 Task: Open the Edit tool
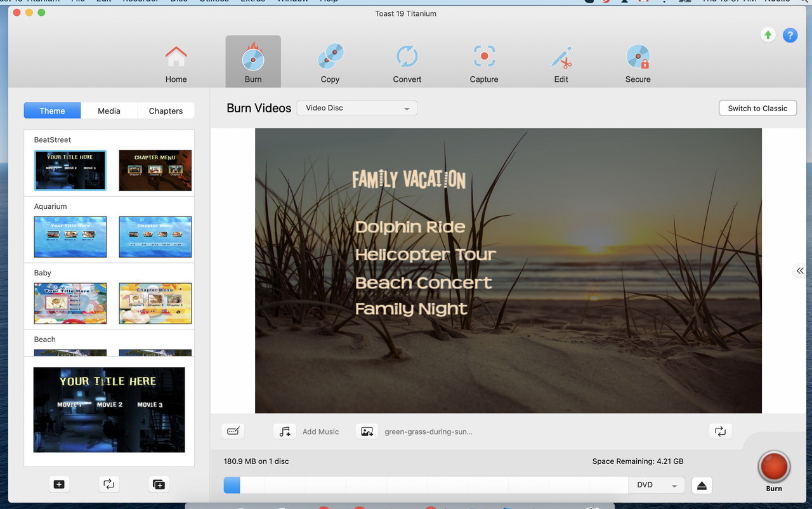coord(561,62)
